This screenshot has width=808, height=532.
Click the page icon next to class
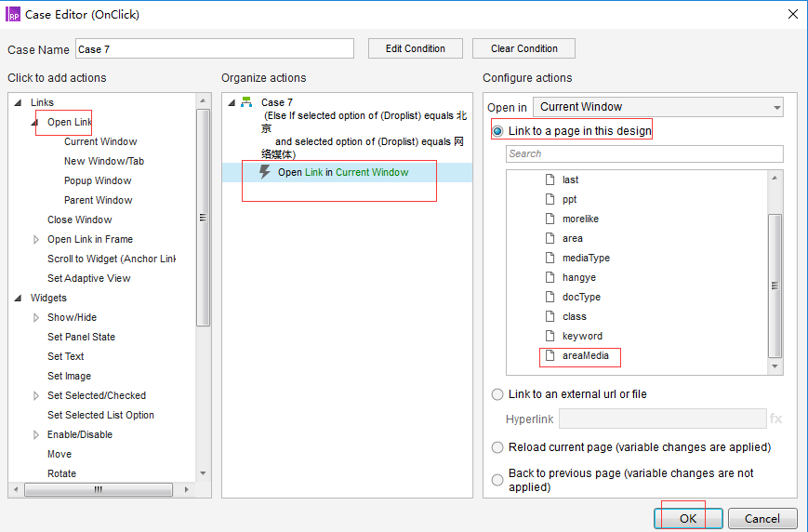550,316
